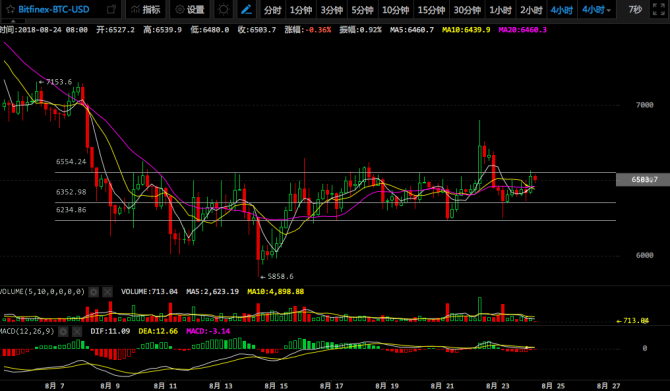
Task: Open VOLUME indicator settings gear
Action: point(94,292)
